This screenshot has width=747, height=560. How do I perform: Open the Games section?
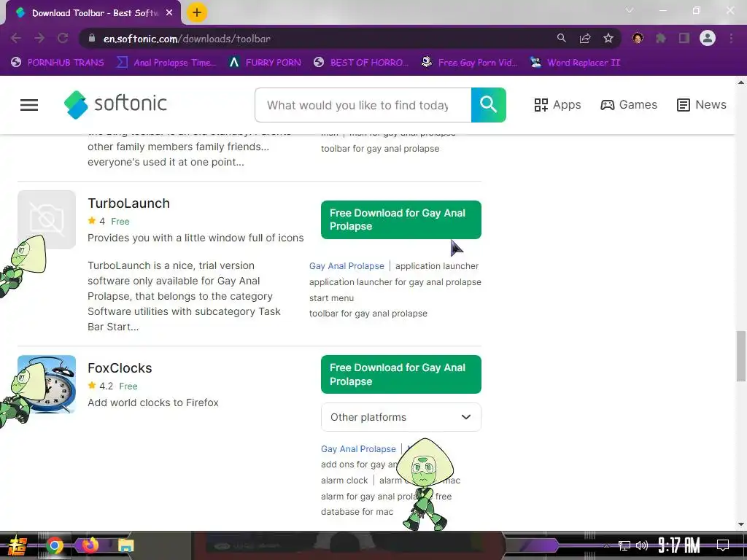(628, 105)
